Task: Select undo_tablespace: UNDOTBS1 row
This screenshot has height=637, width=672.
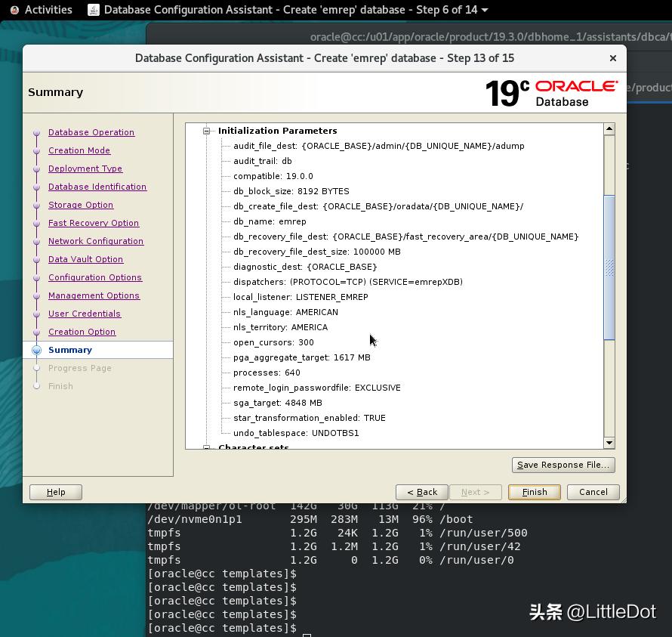Action: pos(296,433)
